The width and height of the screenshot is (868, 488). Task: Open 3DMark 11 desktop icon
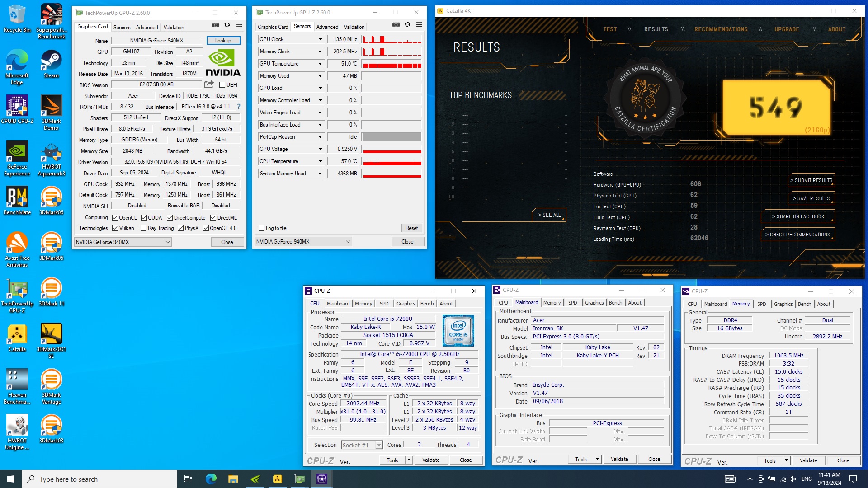[51, 292]
